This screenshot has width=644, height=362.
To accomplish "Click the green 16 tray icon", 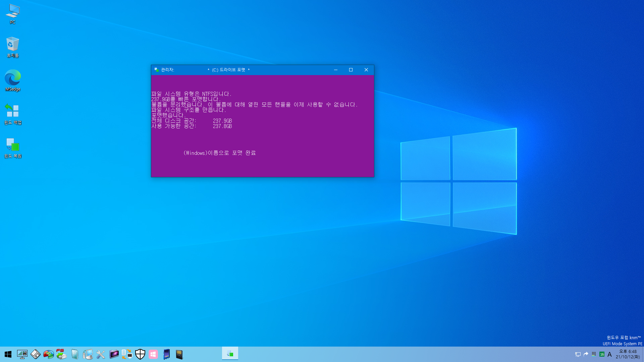I will (x=602, y=354).
